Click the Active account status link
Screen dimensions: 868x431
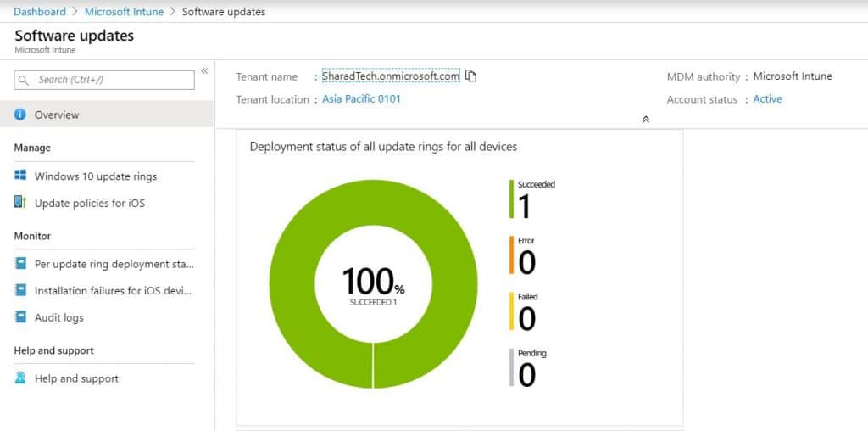tap(767, 99)
